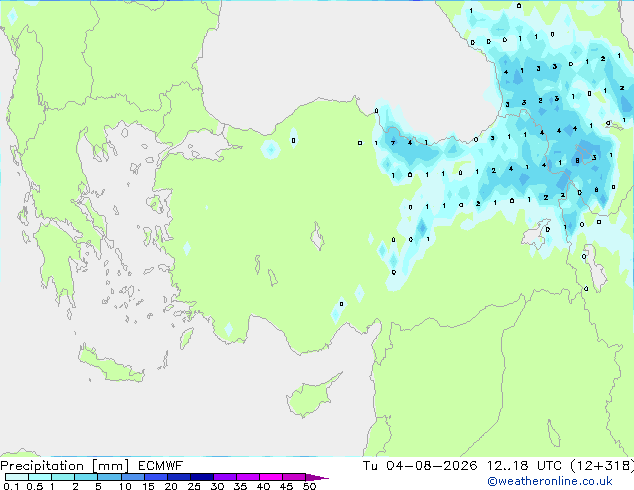
Task: Click the legend value '25'
Action: coord(194,486)
